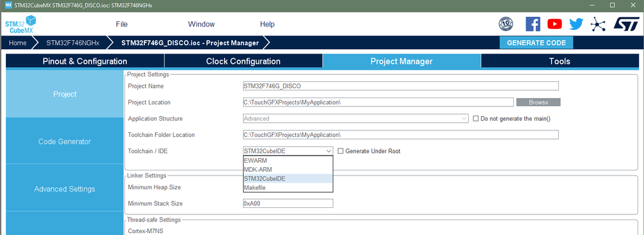Switch to Project Manager tab

(401, 61)
